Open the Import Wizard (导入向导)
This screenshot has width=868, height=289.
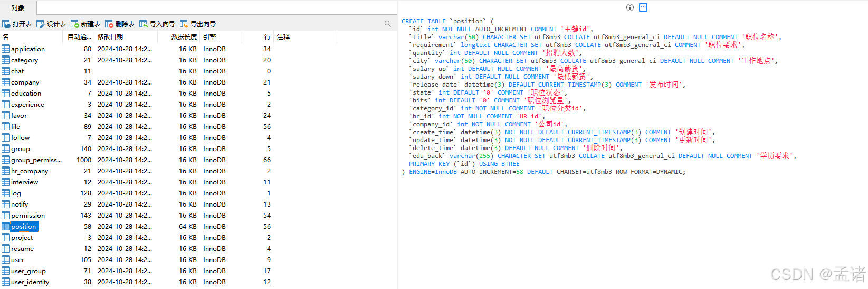point(157,24)
